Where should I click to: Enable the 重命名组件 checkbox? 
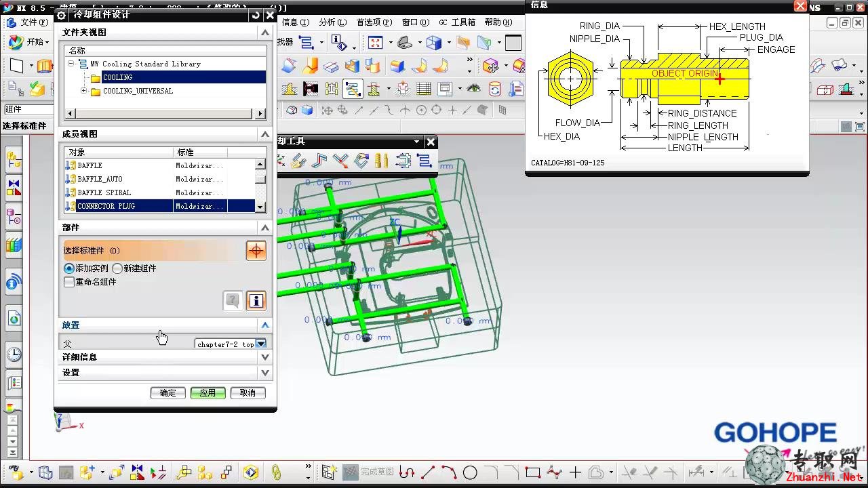(x=69, y=282)
